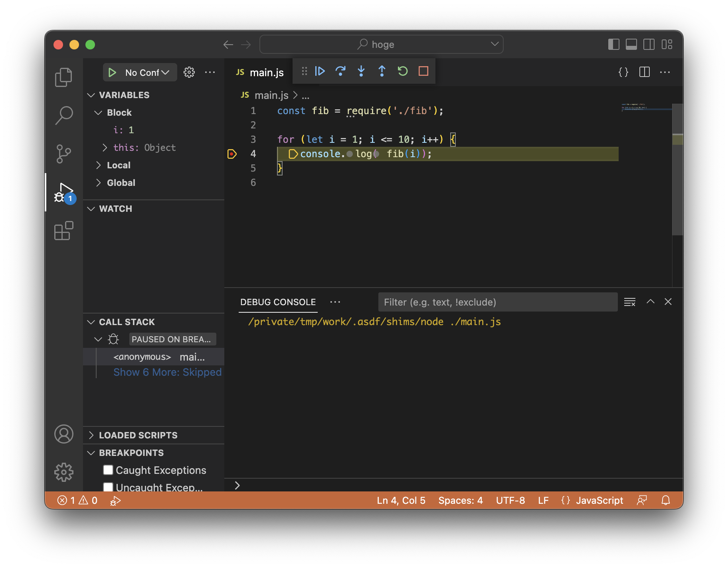Click the Show 6 More: Skipped link
Screen dimensions: 728x568
[x=167, y=372]
